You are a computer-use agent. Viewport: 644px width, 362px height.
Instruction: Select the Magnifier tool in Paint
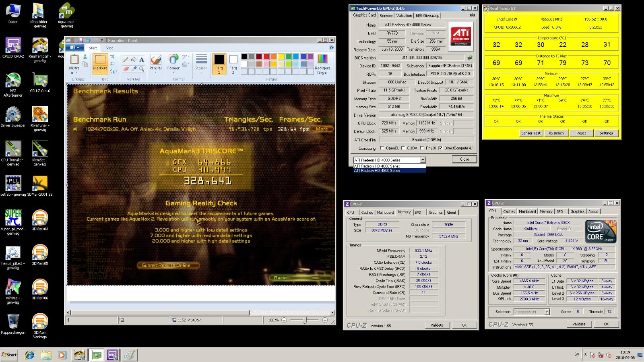(x=142, y=69)
